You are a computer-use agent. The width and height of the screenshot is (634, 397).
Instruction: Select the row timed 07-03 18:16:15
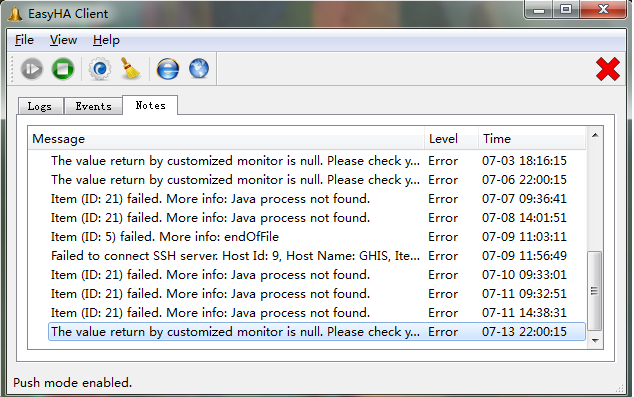pos(317,161)
